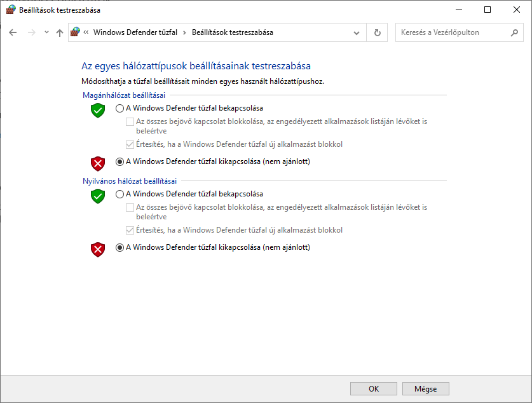This screenshot has width=532, height=403.
Task: Check block all incoming connections under Nyilvános hálózat
Action: tap(130, 207)
